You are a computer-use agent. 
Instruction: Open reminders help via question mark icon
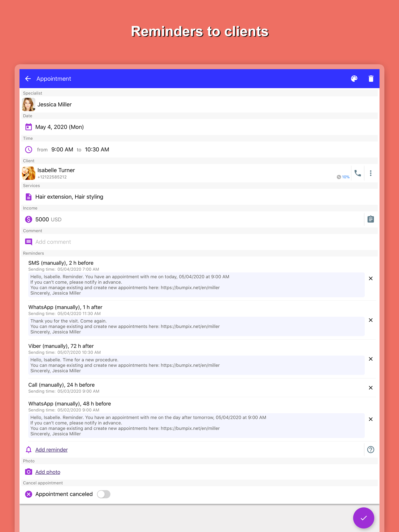(x=371, y=449)
